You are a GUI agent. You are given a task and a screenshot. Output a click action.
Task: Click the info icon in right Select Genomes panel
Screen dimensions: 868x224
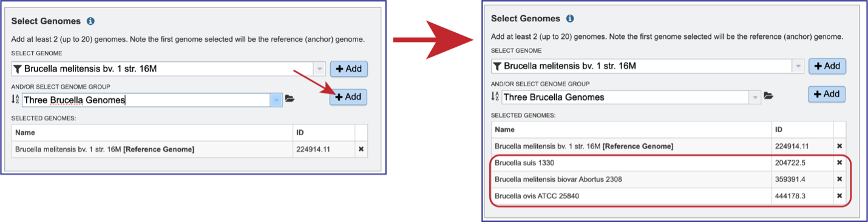570,19
